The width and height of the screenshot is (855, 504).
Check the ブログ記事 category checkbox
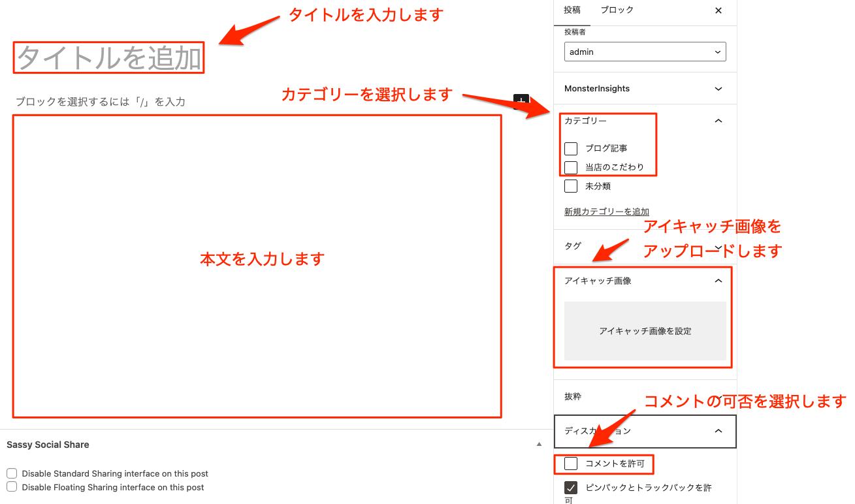coord(571,148)
